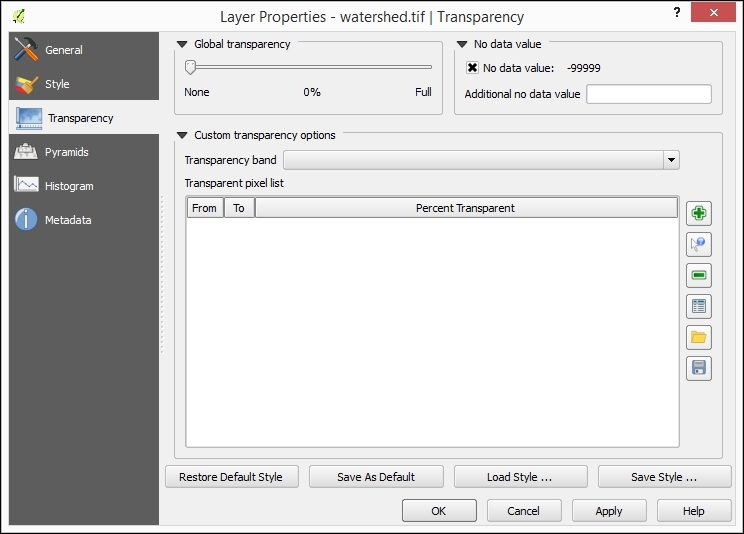This screenshot has height=534, width=744.
Task: Click the 0% transparency value label
Action: pos(312,92)
